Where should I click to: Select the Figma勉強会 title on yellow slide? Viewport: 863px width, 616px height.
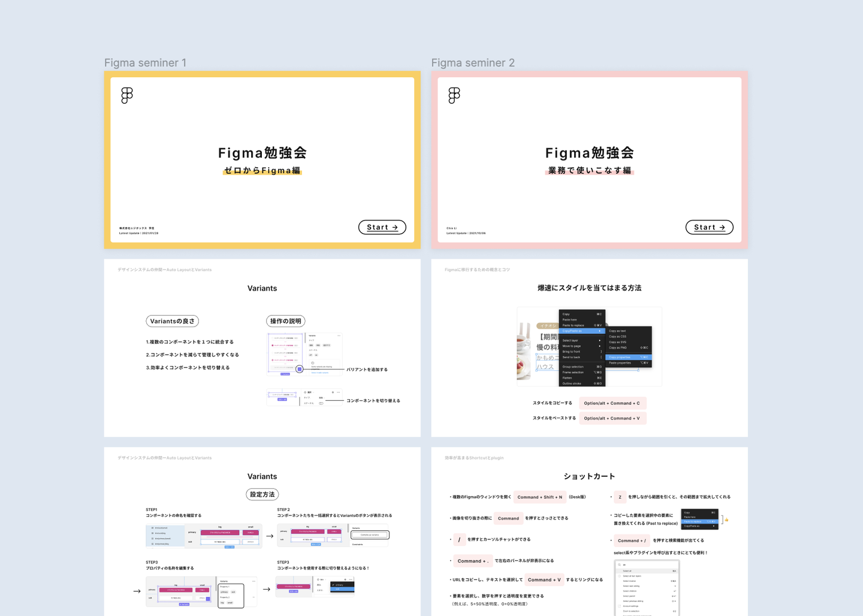(262, 153)
